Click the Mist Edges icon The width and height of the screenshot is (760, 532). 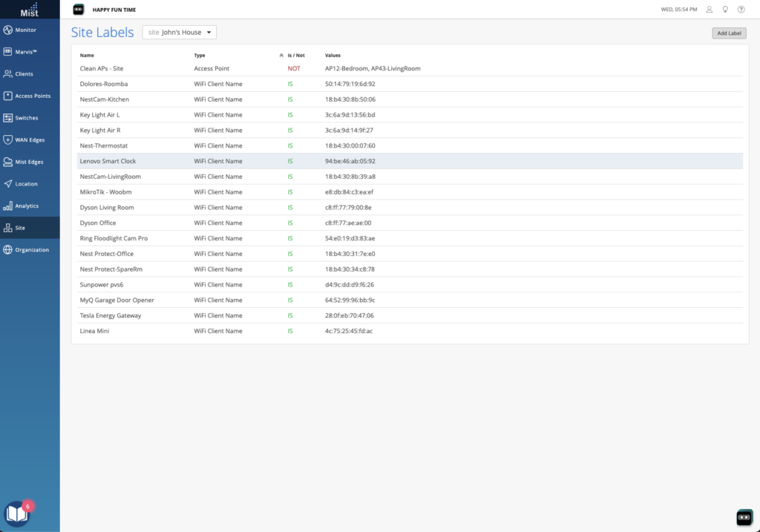point(7,162)
